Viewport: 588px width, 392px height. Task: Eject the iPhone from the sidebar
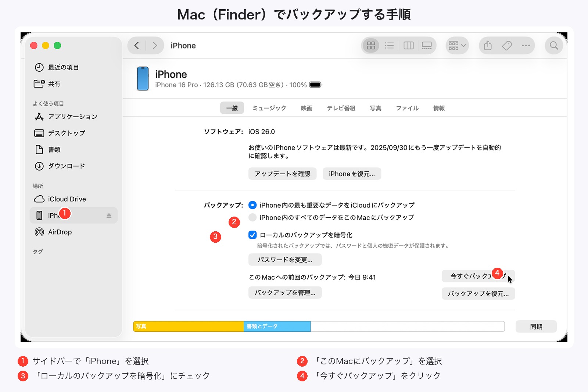point(109,215)
